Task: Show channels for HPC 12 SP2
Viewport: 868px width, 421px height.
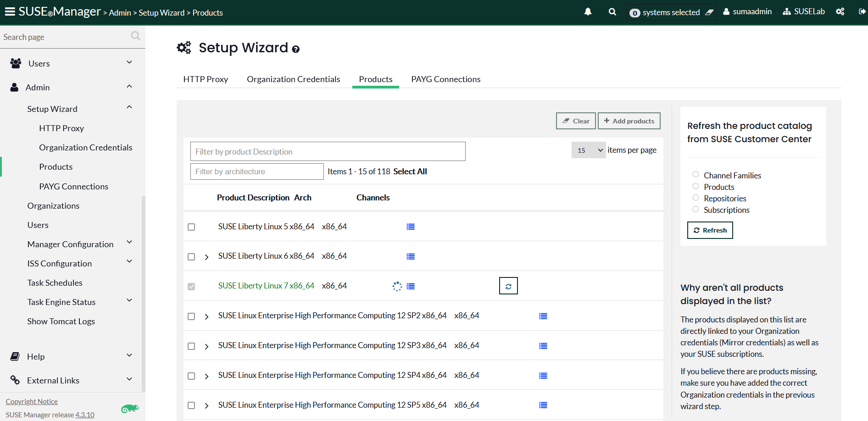Action: pos(543,316)
